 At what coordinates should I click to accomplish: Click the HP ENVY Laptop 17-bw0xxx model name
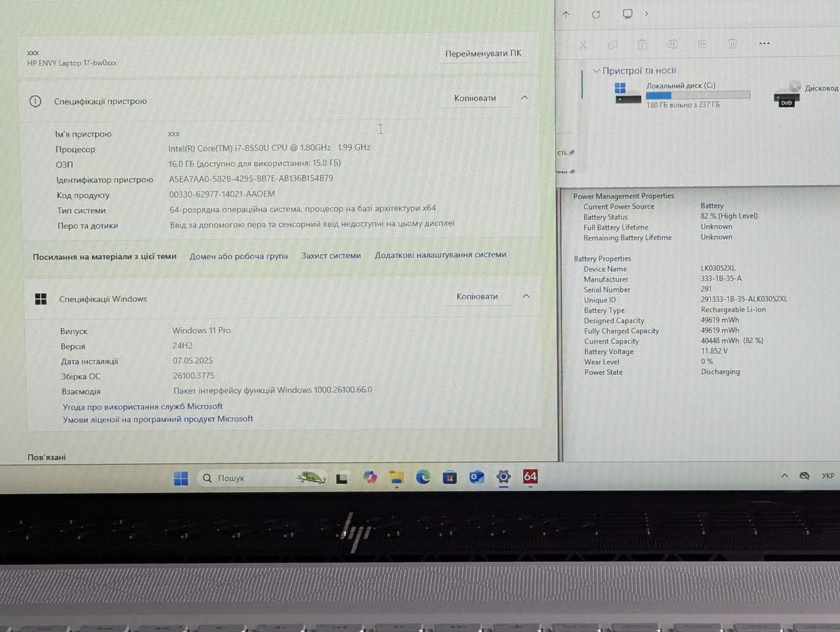pyautogui.click(x=72, y=63)
